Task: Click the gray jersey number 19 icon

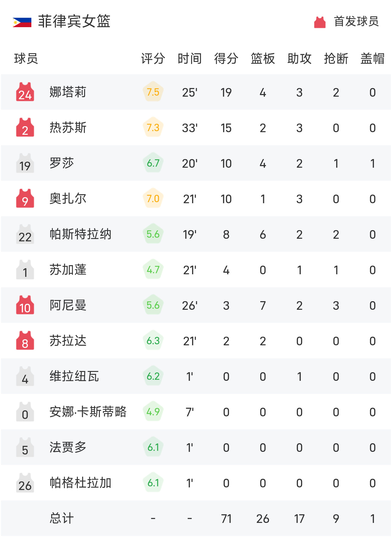Action: coord(25,163)
